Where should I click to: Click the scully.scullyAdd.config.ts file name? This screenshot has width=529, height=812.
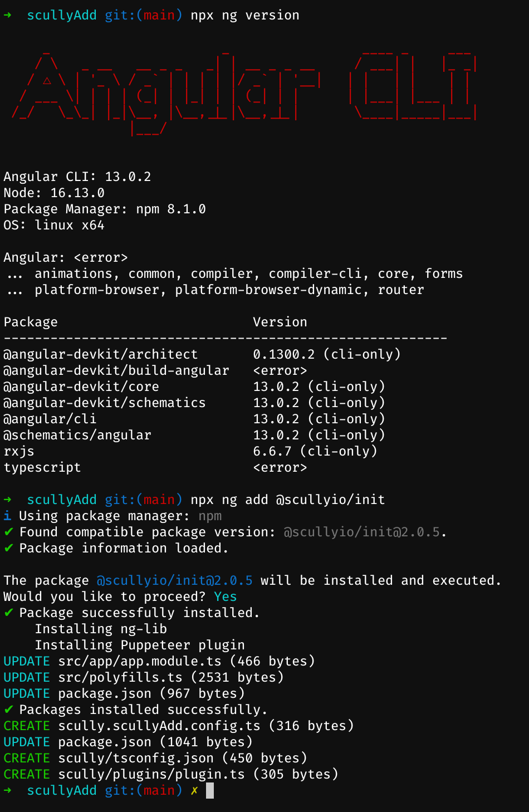pyautogui.click(x=159, y=726)
